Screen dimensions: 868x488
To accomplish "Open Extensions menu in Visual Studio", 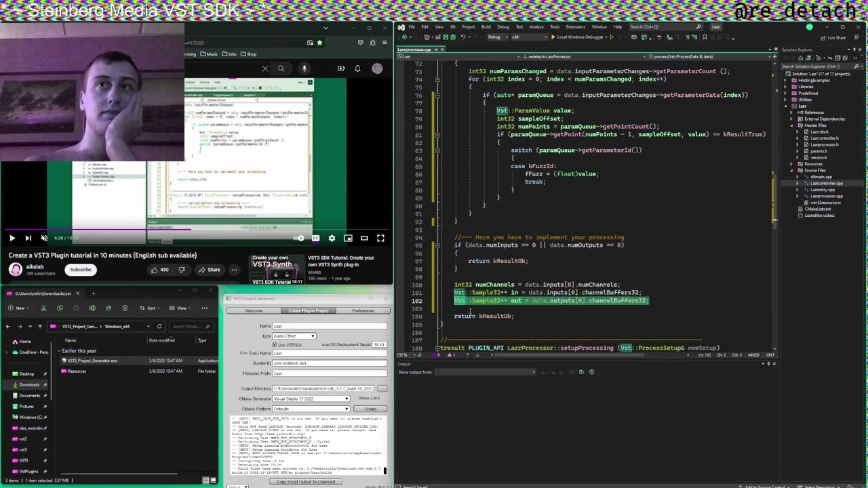I will pyautogui.click(x=575, y=27).
